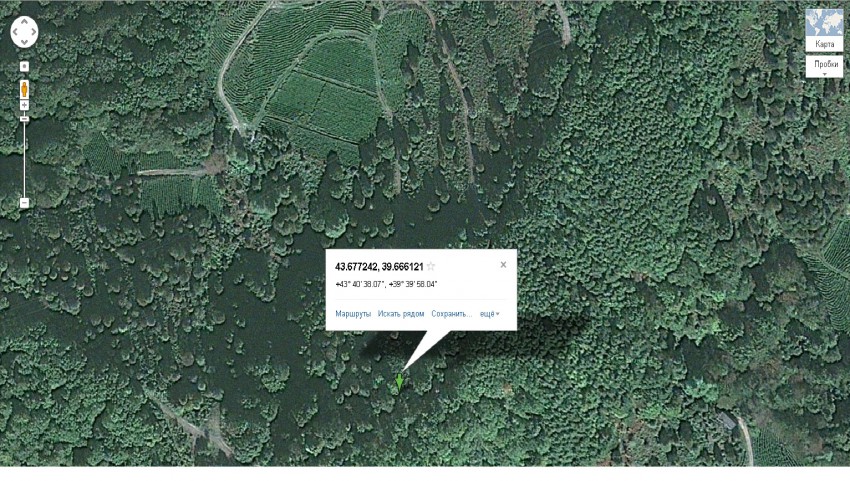
Task: Pan the map left with the arrow control
Action: click(x=15, y=32)
